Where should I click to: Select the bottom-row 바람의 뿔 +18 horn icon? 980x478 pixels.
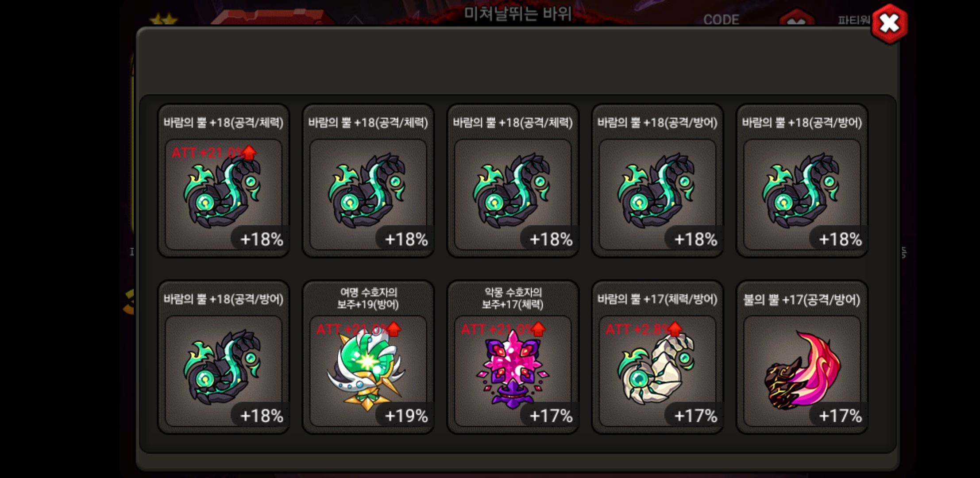(224, 357)
